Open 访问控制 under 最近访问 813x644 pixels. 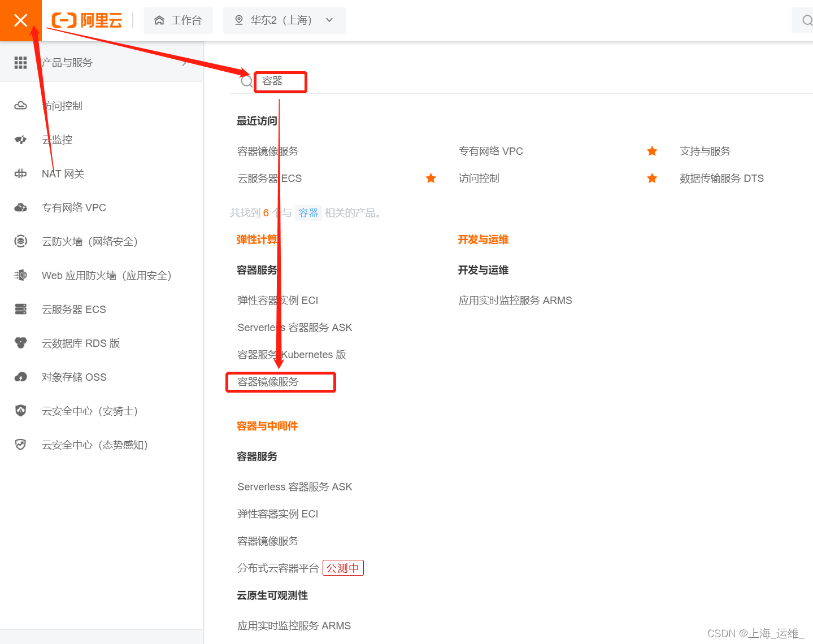[479, 178]
